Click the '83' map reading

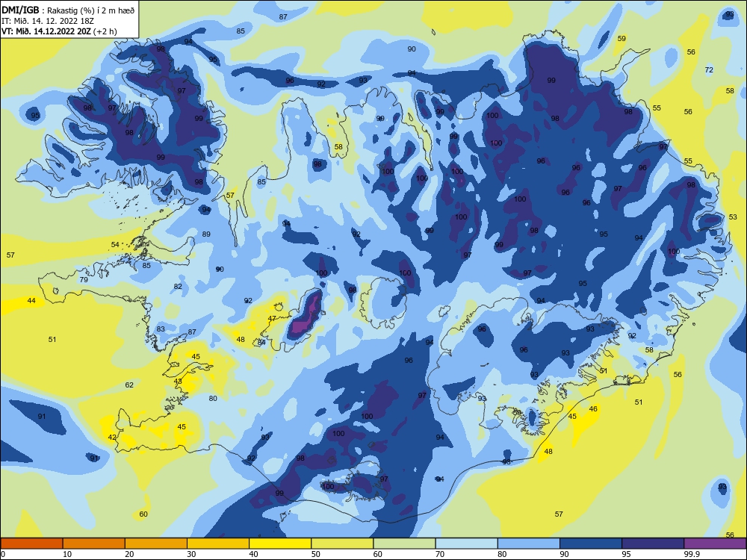tap(161, 329)
